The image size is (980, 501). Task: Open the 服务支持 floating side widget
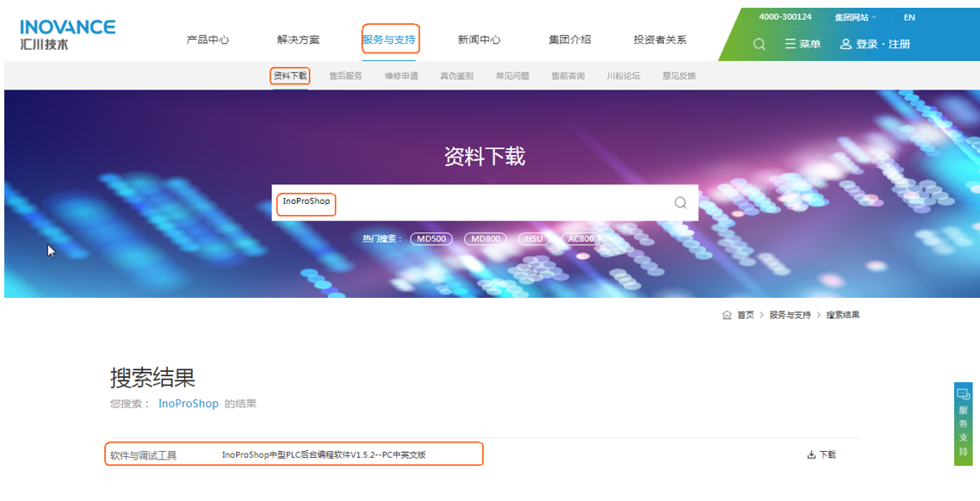(963, 424)
